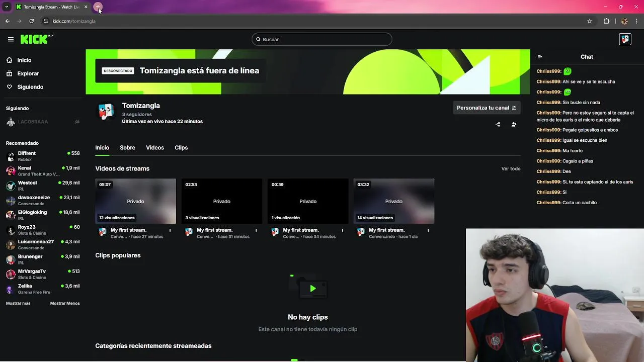Viewport: 644px width, 362px height.
Task: Go back in browser history
Action: 7,21
